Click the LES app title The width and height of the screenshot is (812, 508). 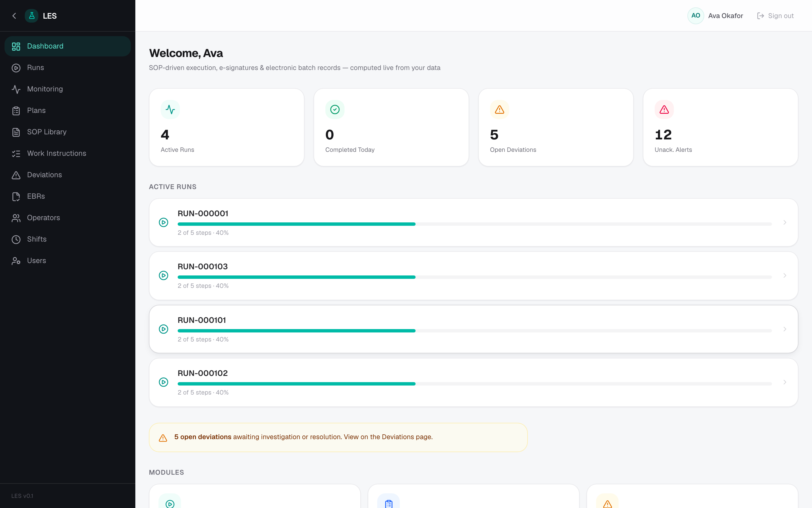tap(50, 16)
